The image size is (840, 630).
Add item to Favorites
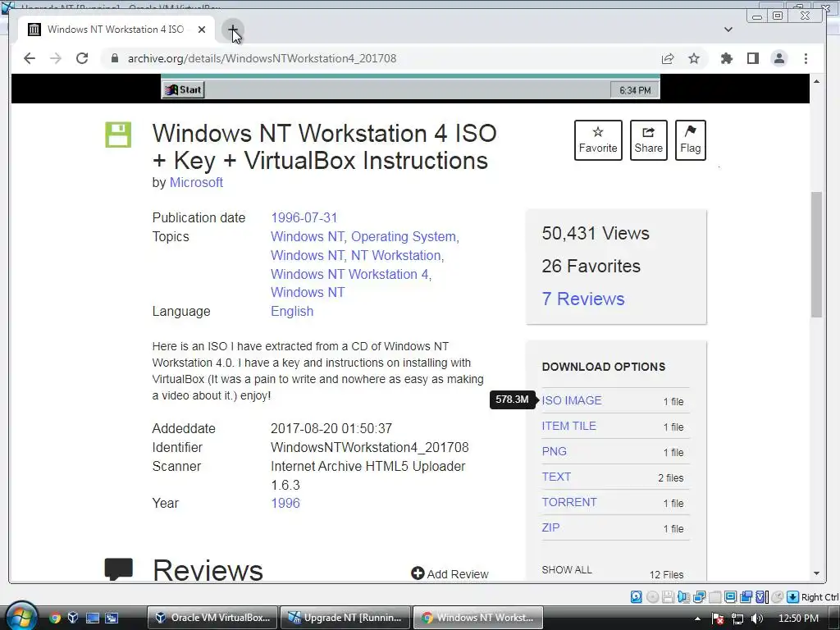tap(598, 140)
